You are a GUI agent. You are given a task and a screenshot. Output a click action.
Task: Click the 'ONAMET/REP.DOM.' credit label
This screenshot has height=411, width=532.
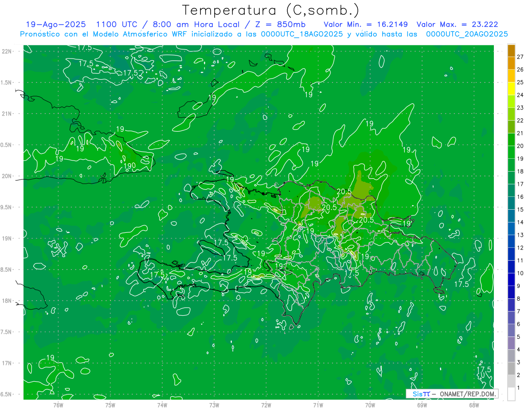(x=468, y=394)
